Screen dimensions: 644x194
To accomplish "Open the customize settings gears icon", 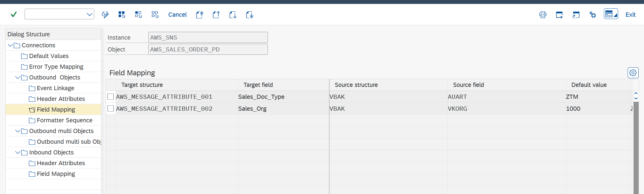I will point(593,15).
